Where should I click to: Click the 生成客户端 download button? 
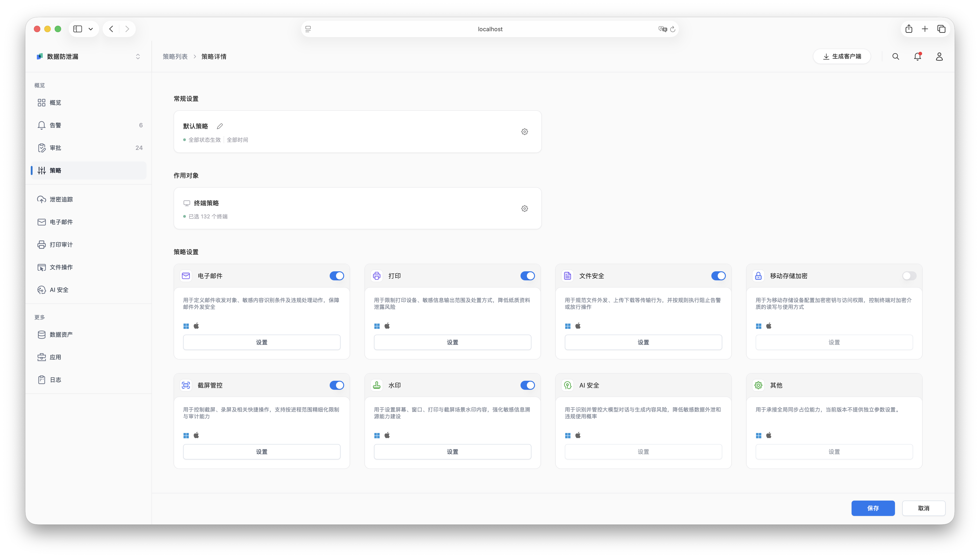(x=842, y=56)
